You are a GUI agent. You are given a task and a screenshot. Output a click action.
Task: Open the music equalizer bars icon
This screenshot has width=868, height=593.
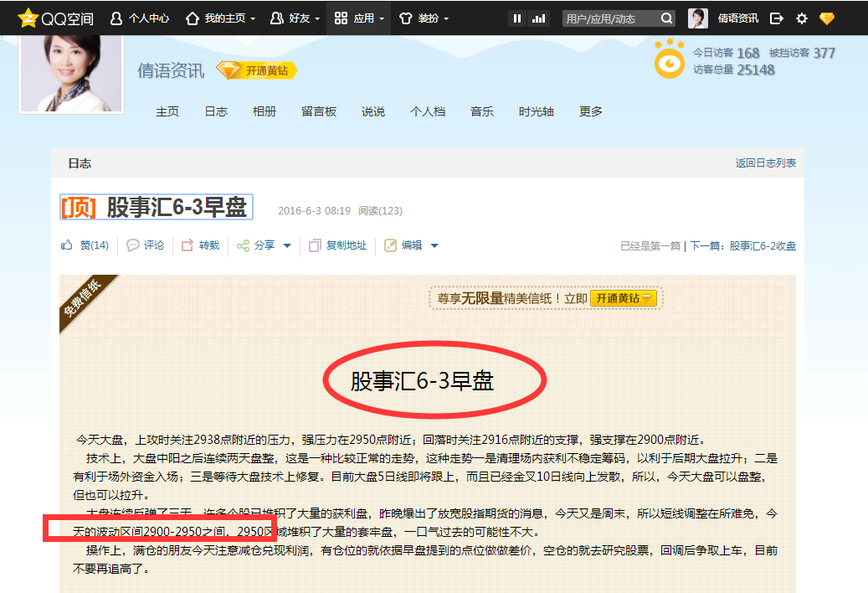coord(538,18)
